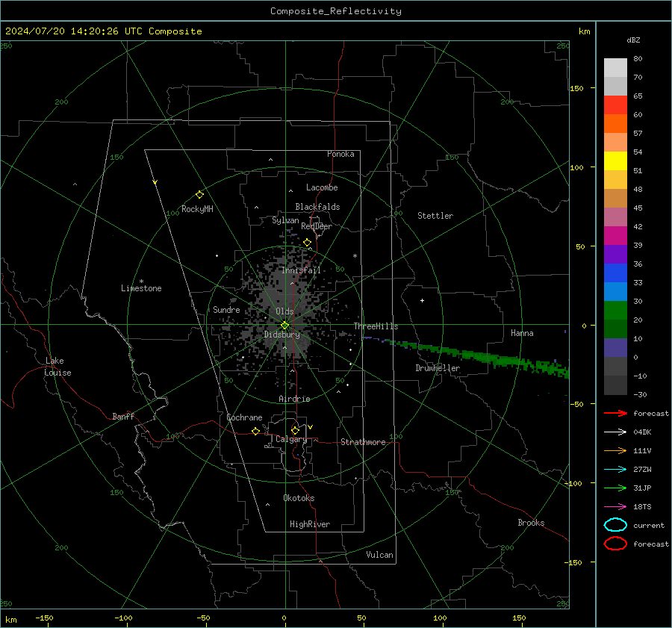
Task: Click the Blackfalds town label
Action: 317,207
